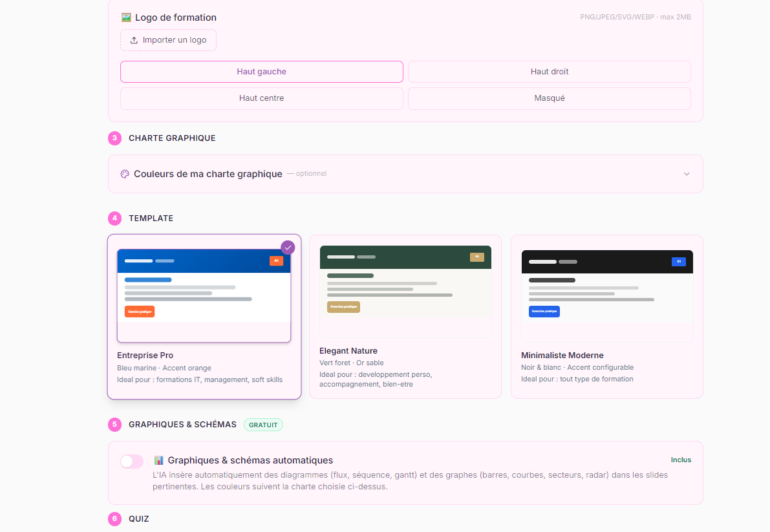The width and height of the screenshot is (770, 532).
Task: Click the Elegant Nature template title
Action: 348,351
